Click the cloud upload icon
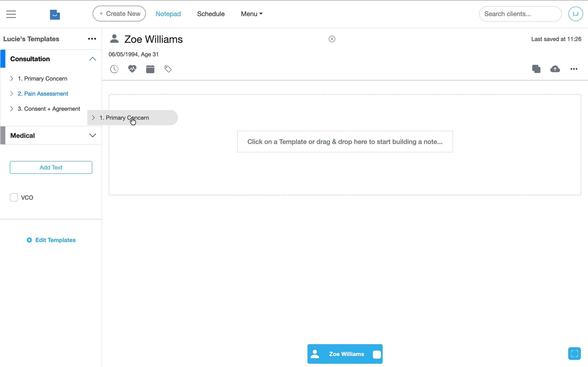The width and height of the screenshot is (588, 367). click(x=555, y=69)
